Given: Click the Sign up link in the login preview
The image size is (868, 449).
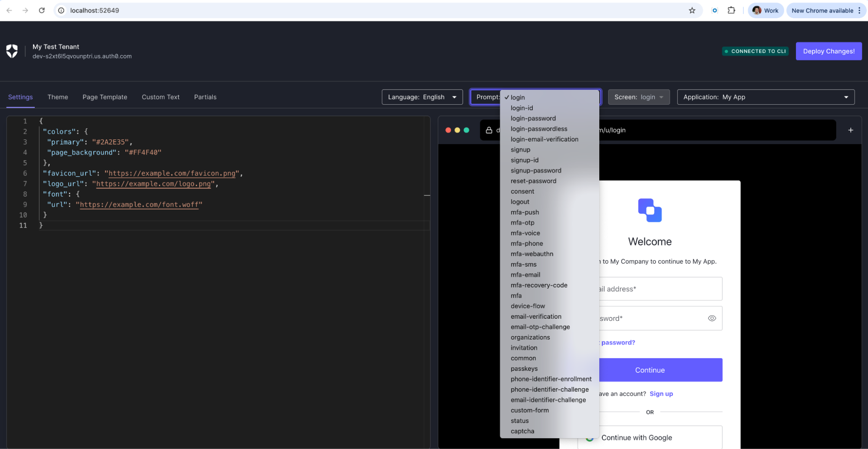Looking at the screenshot, I should point(661,393).
